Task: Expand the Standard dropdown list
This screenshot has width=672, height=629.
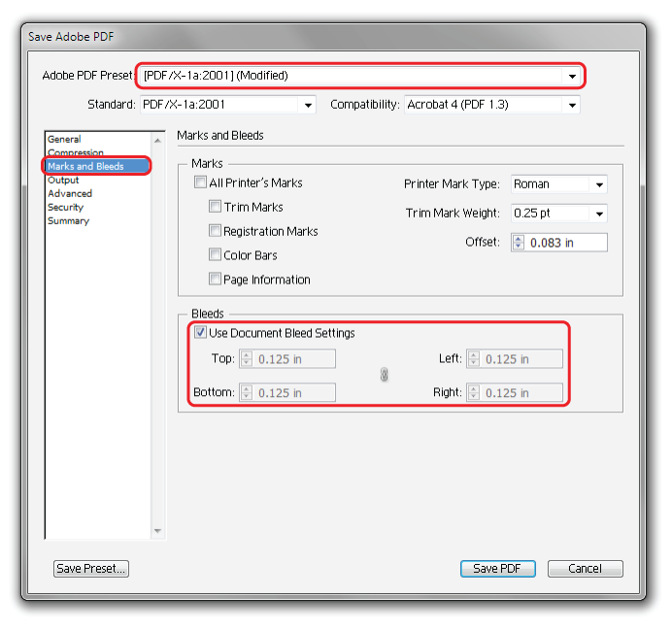Action: (308, 105)
